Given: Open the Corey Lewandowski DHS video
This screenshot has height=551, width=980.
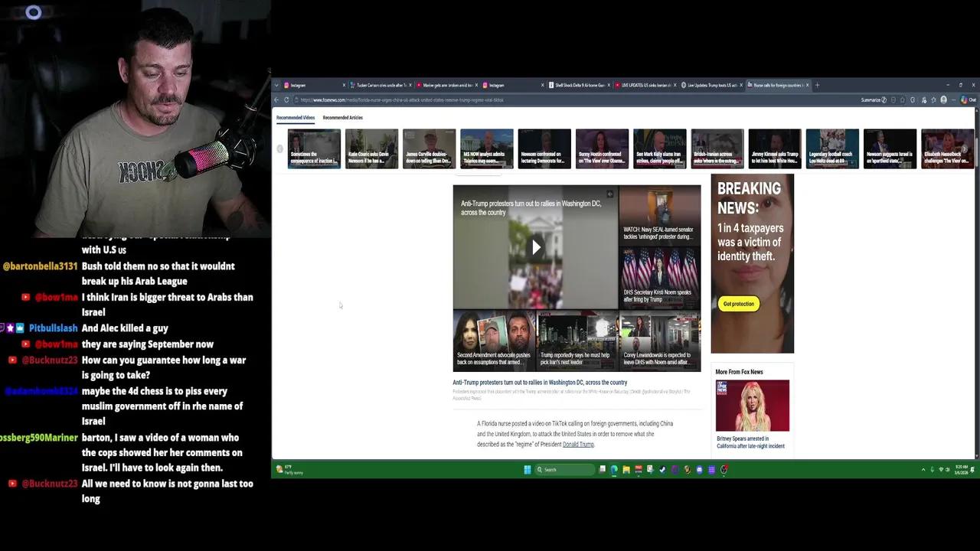Looking at the screenshot, I should click(659, 341).
